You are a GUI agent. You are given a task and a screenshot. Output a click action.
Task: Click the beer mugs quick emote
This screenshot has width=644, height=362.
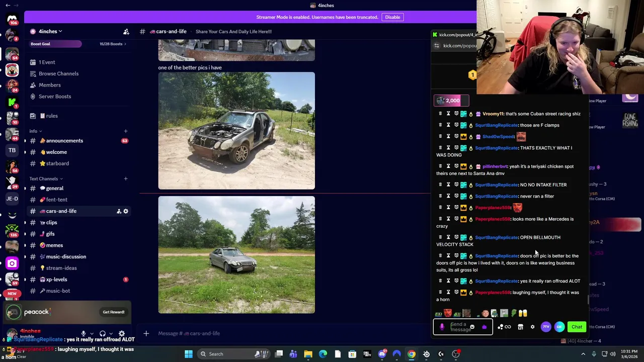tap(523, 314)
